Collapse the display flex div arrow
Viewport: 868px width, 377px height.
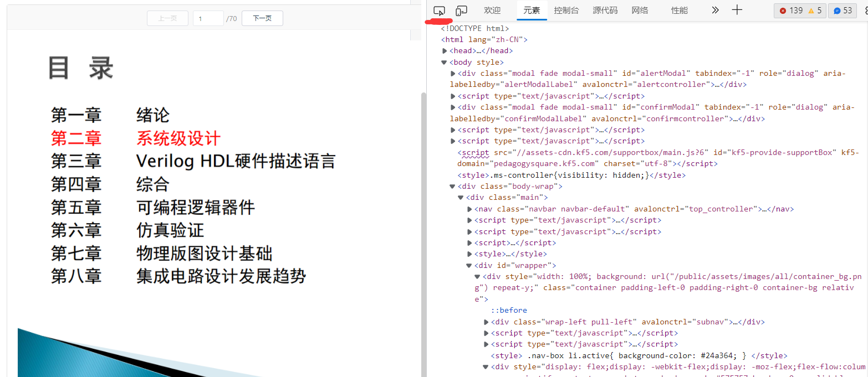coord(486,367)
